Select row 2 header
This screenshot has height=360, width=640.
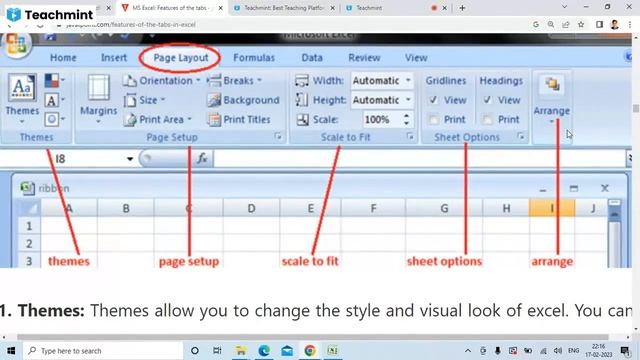pyautogui.click(x=29, y=244)
